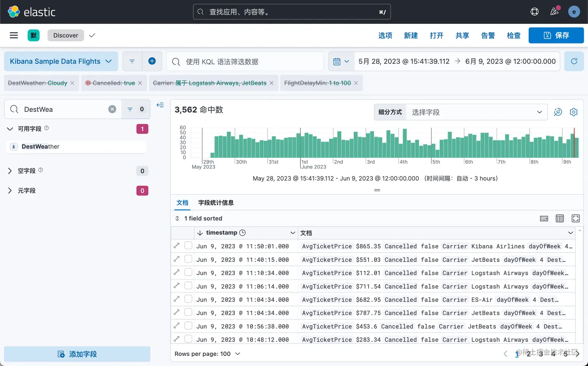Change the Rows per page setting

pos(207,354)
